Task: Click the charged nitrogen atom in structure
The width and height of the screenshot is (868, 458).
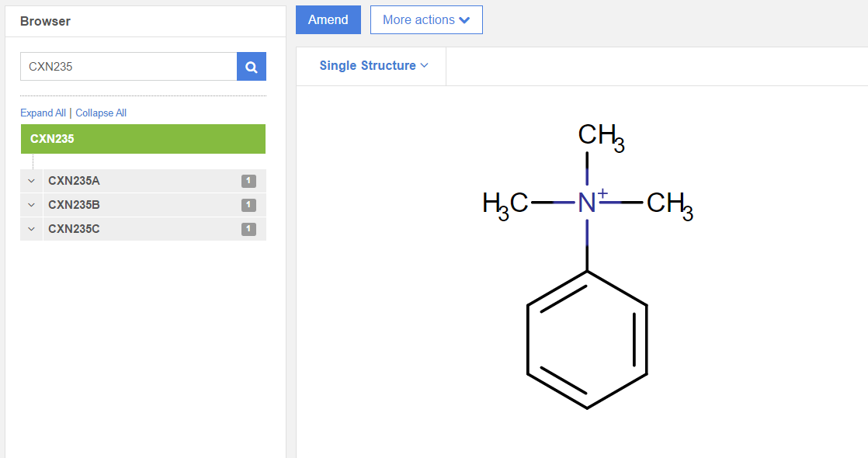Action: pyautogui.click(x=587, y=203)
